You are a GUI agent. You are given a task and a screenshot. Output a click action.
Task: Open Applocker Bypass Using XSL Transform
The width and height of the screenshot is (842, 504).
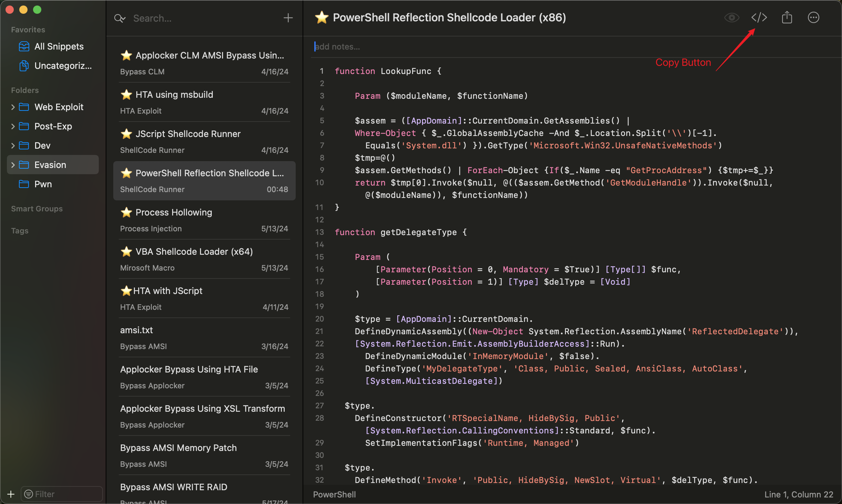click(204, 416)
